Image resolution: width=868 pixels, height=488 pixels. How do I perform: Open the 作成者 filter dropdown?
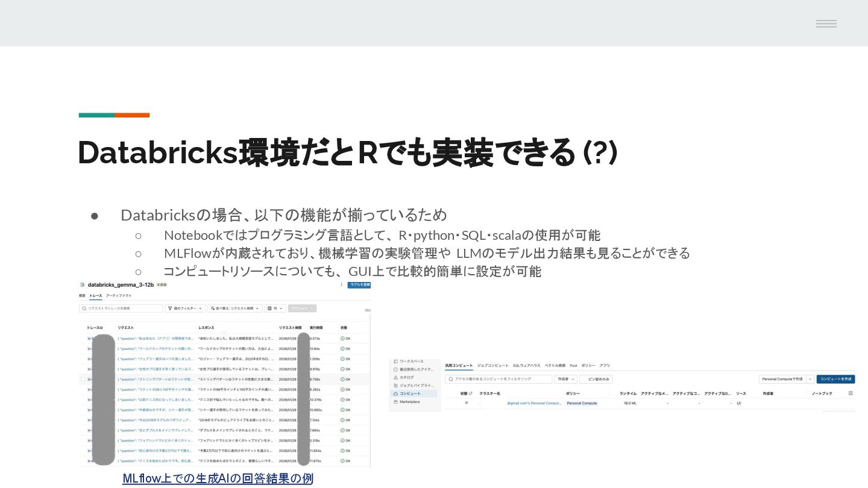[565, 379]
